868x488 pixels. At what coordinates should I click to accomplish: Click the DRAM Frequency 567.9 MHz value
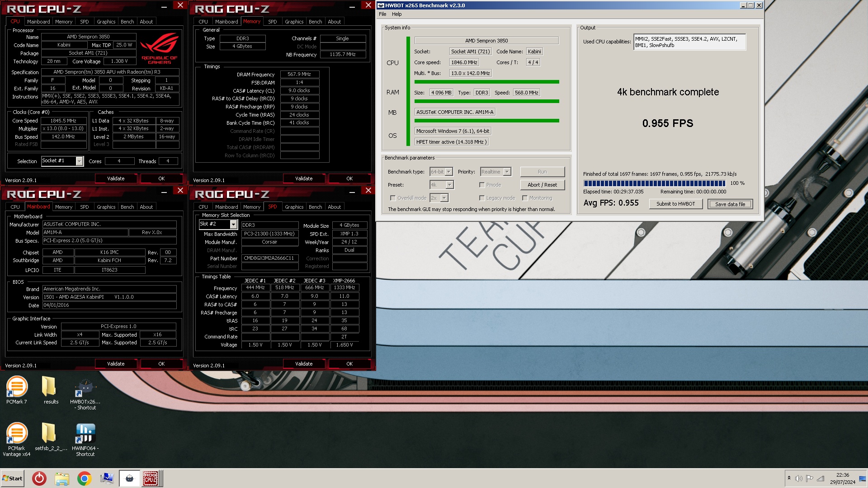pos(299,74)
